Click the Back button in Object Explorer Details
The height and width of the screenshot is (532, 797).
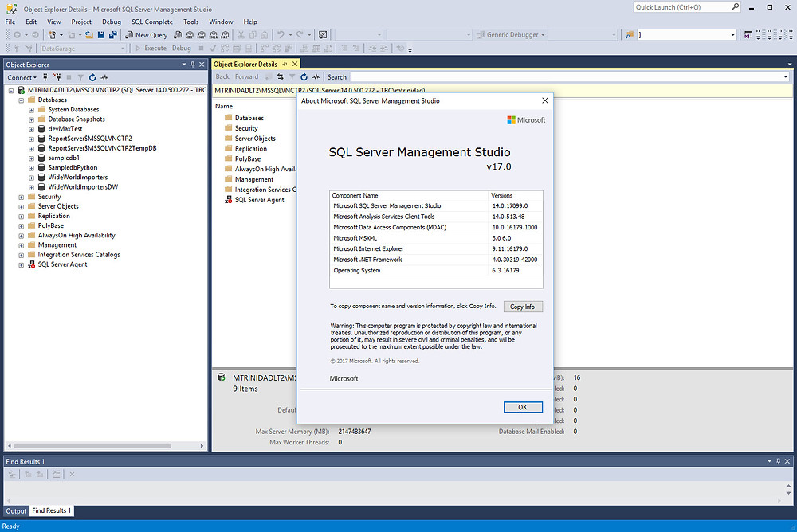pos(222,76)
